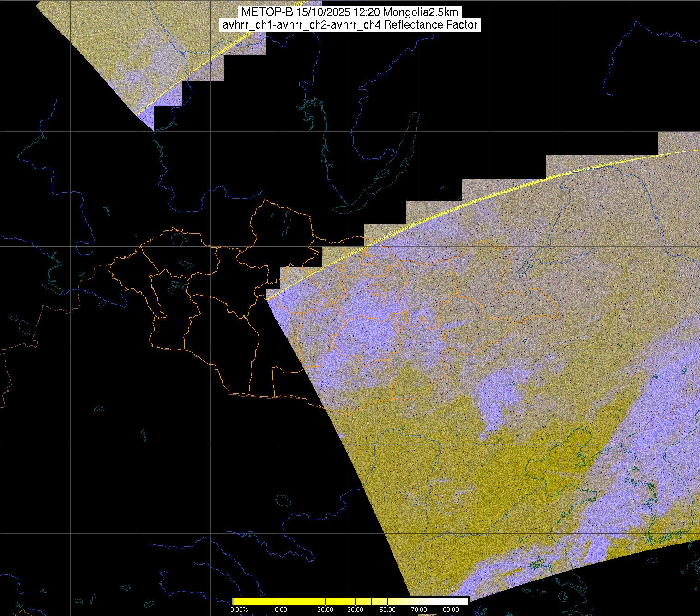Click the 0.00% label on the colorbar
This screenshot has height=616, width=700.
239,610
